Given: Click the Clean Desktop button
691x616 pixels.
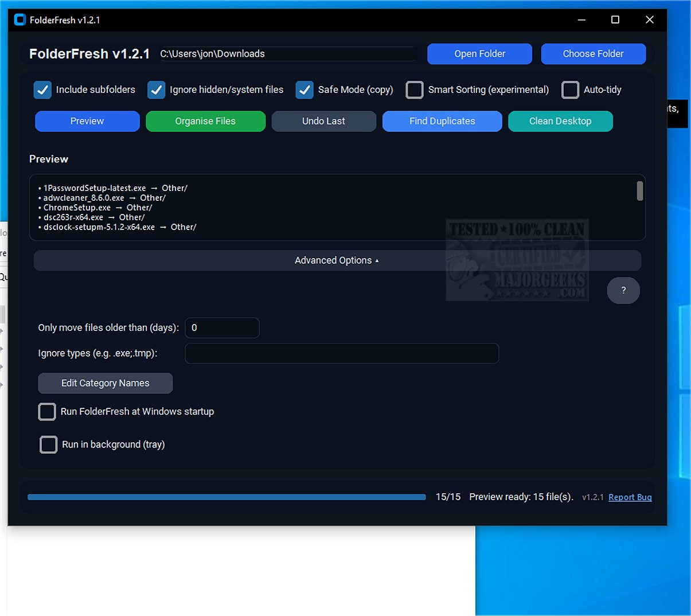Looking at the screenshot, I should point(560,121).
